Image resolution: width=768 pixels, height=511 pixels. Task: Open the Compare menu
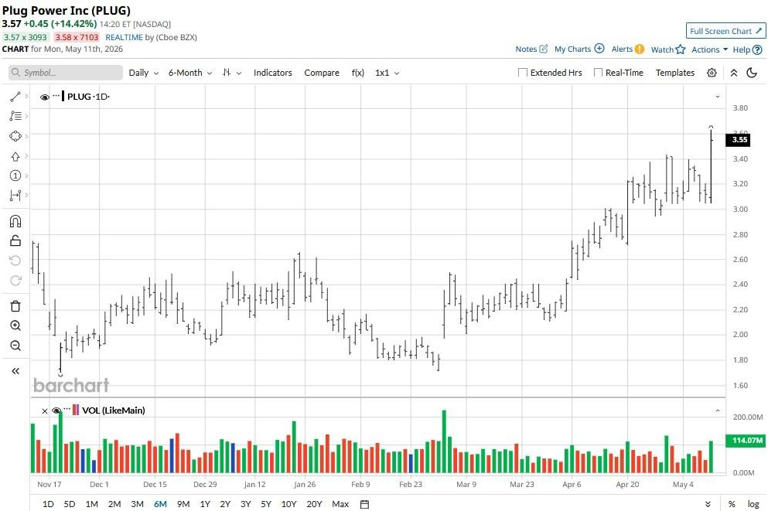322,73
